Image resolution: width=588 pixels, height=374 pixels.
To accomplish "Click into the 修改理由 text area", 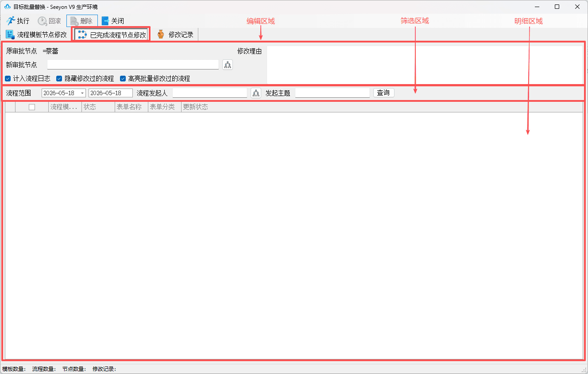I will 425,65.
